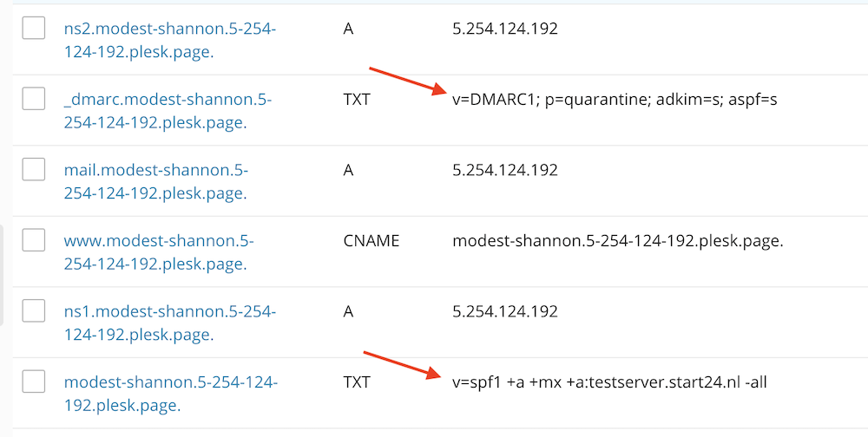
Task: Click the CNAME target value text
Action: [617, 240]
